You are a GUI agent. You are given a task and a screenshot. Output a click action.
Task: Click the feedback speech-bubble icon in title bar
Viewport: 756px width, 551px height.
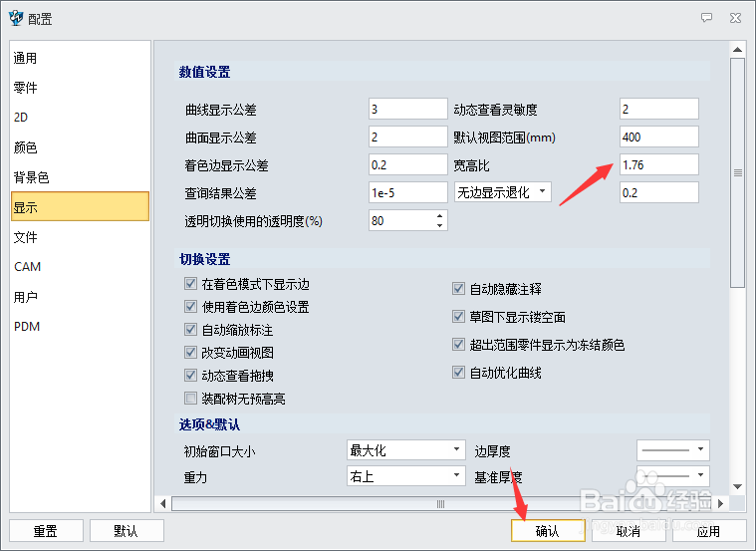point(706,18)
